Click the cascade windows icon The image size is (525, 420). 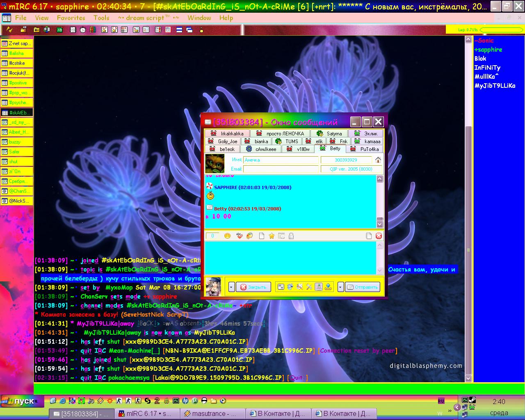[x=189, y=30]
